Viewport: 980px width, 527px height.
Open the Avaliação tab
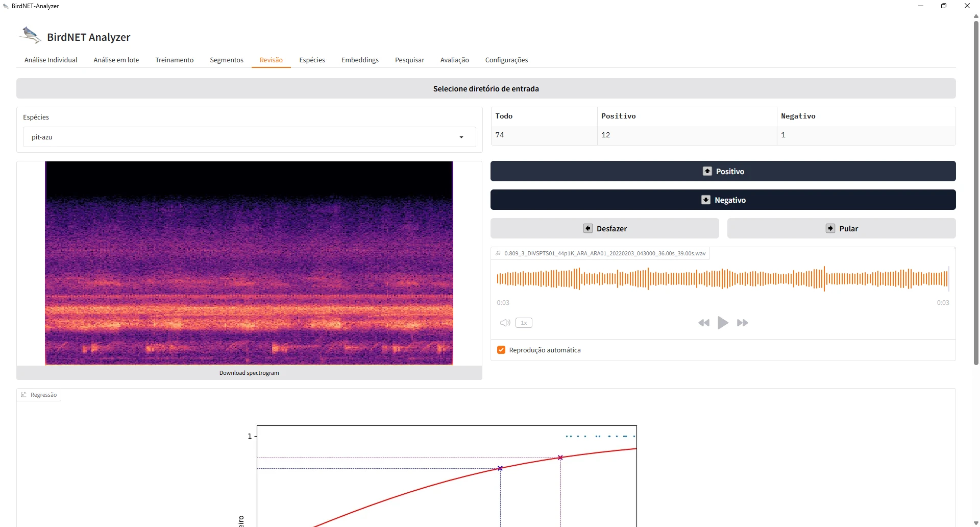[455, 60]
